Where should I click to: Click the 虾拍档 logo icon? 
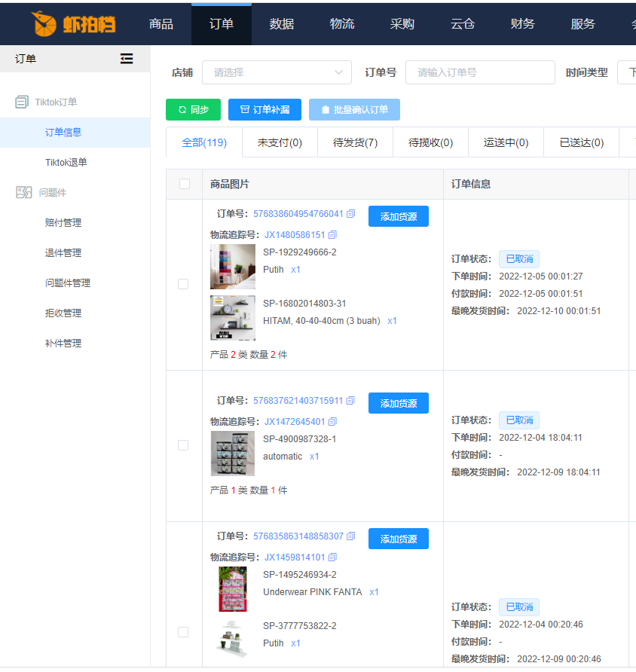click(x=44, y=23)
